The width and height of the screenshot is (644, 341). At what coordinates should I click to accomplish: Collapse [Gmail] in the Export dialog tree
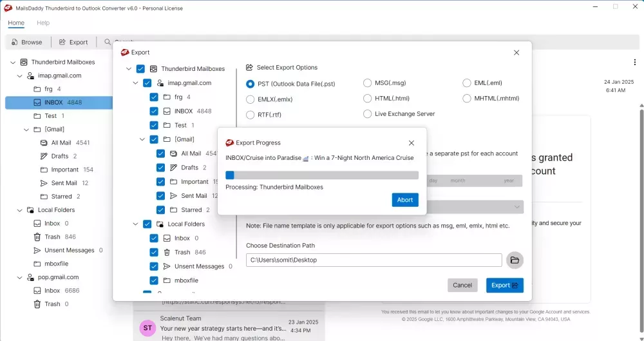coord(142,139)
